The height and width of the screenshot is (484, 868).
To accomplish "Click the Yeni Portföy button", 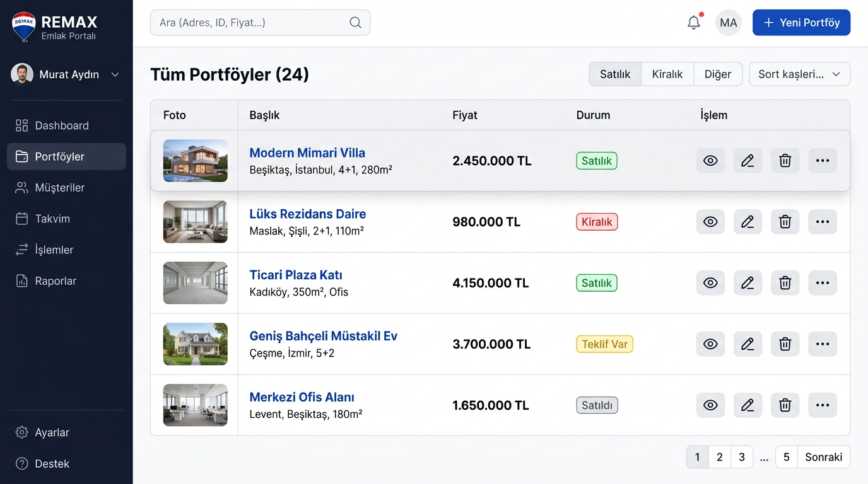I will (x=801, y=23).
